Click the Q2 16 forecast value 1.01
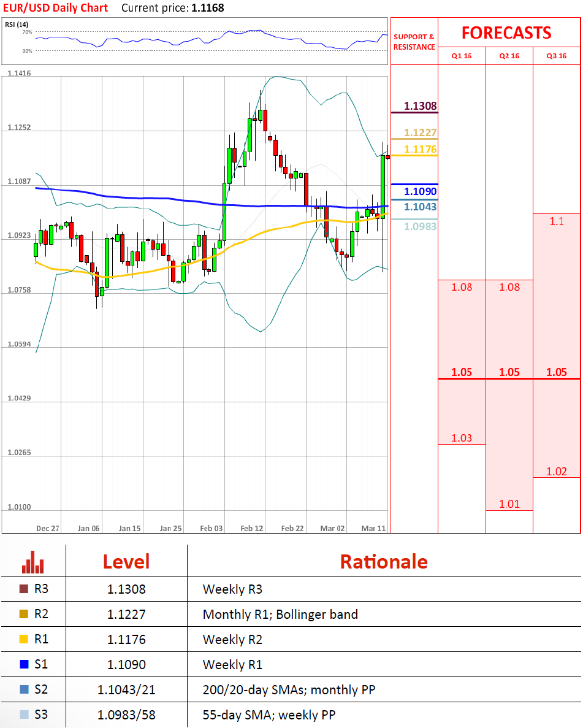The image size is (583, 728). (x=509, y=504)
